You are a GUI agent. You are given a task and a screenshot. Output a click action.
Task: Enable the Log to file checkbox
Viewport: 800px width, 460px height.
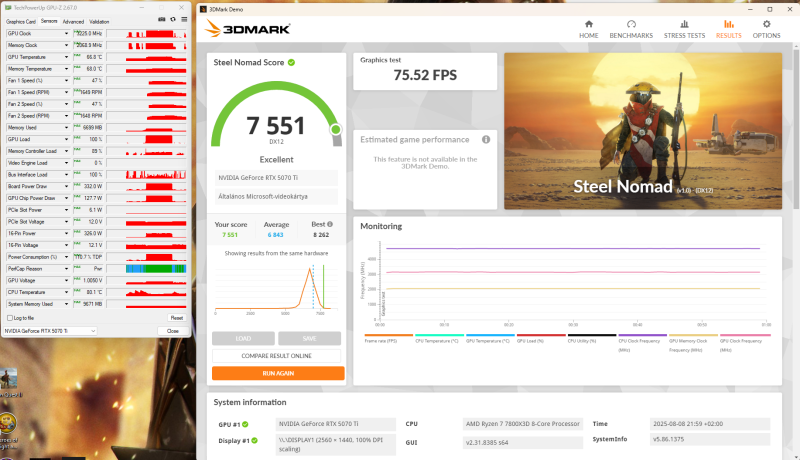tap(10, 318)
